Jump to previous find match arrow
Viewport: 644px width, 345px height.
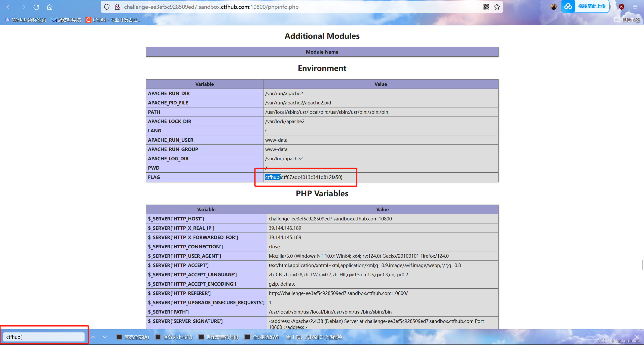tap(93, 337)
